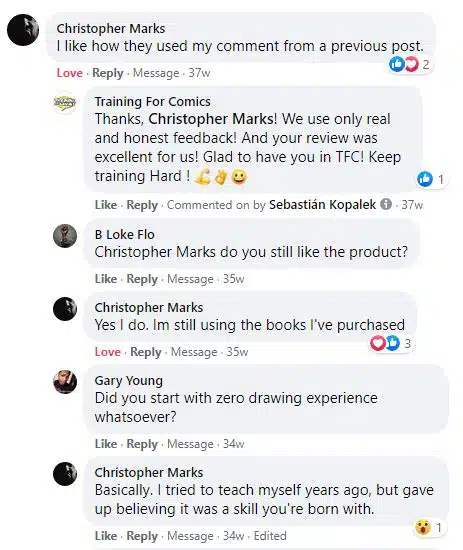This screenshot has height=550, width=463.
Task: Open the 35w timestamp on B Loke Flo's comment
Action: click(234, 279)
